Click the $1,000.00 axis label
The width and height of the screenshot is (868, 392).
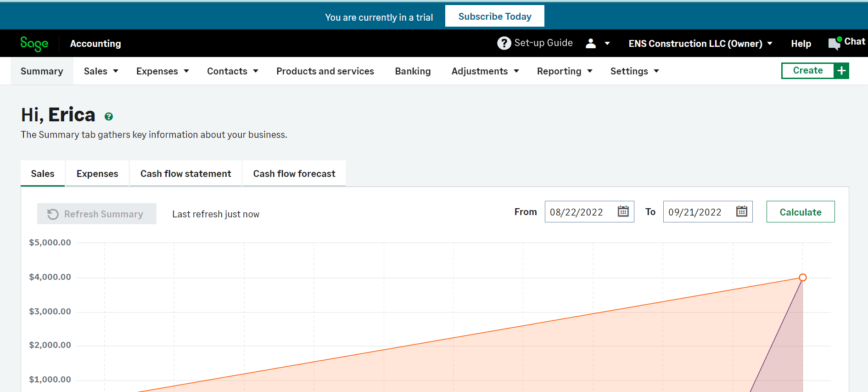(x=50, y=380)
